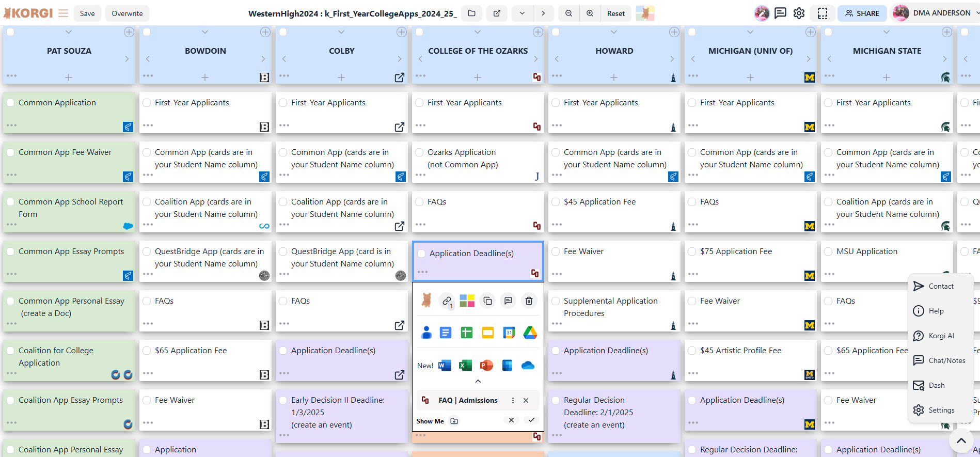The height and width of the screenshot is (457, 980).
Task: Check the Supplemental Application Procedures checkbox
Action: click(x=556, y=301)
